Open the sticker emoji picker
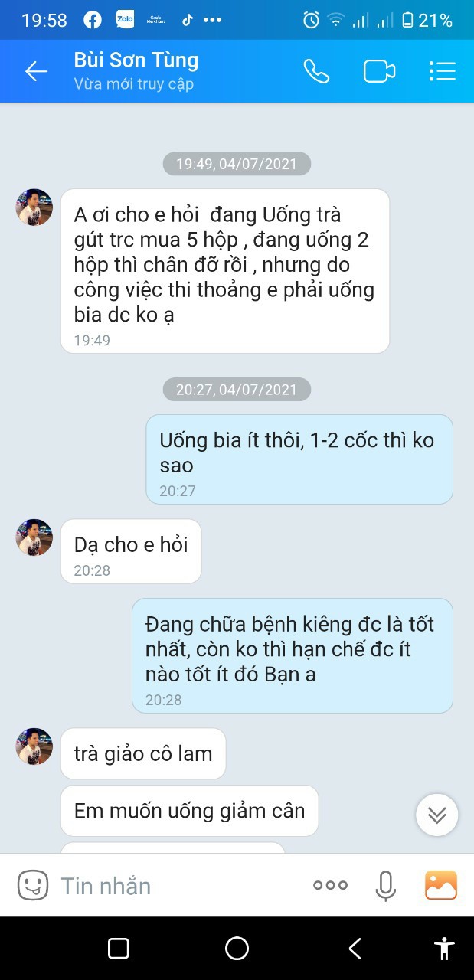474x980 pixels. point(33,886)
